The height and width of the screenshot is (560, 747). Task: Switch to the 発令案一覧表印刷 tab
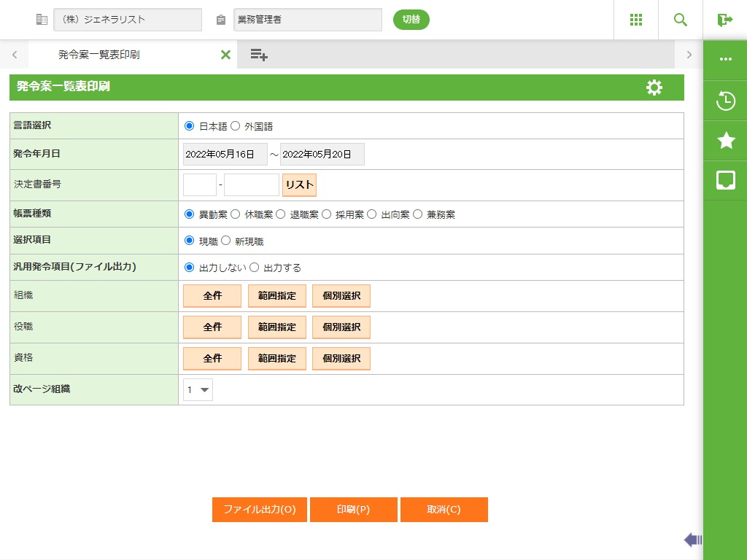(x=99, y=55)
